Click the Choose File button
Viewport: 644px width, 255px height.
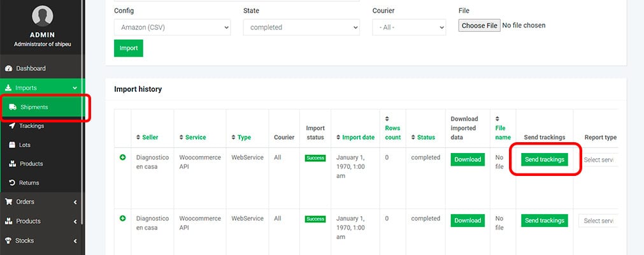[x=479, y=25]
